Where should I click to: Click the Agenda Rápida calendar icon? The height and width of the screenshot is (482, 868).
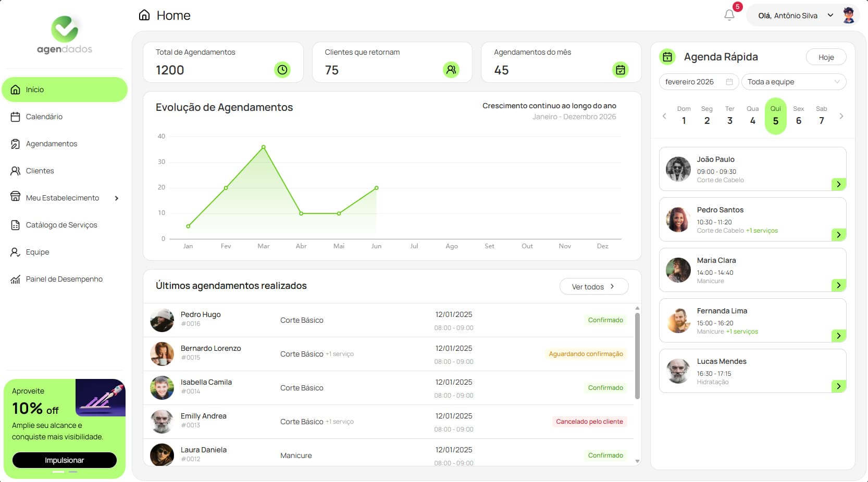(x=667, y=57)
